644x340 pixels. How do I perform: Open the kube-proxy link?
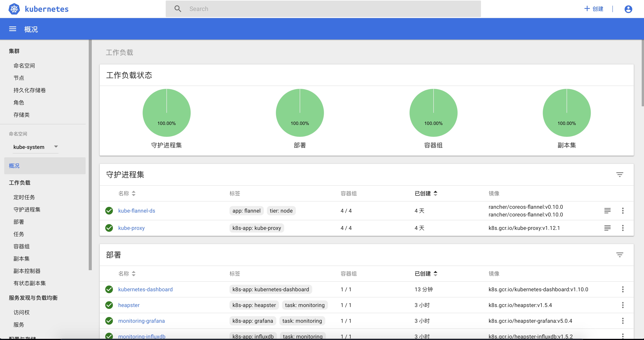click(x=131, y=228)
